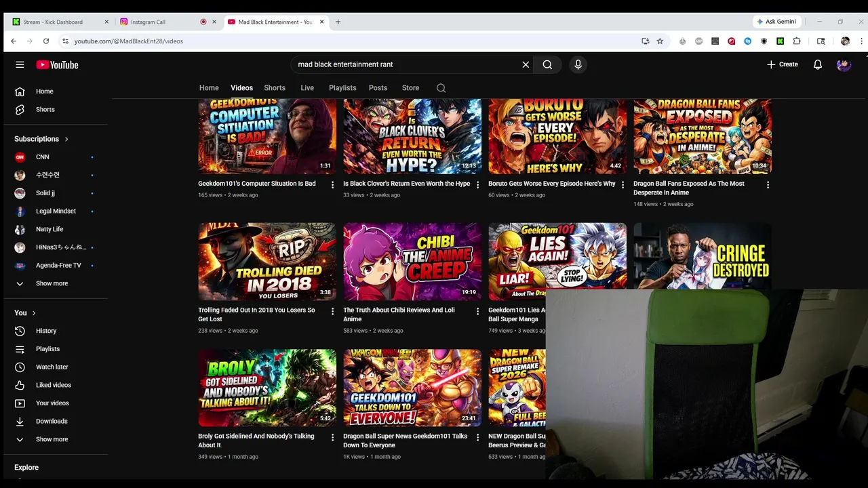
Task: Switch to the channel Store tab
Action: (x=410, y=88)
